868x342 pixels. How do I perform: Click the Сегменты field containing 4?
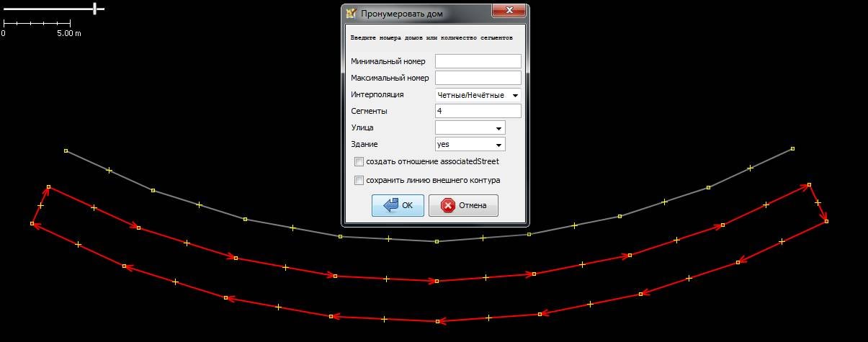pyautogui.click(x=478, y=111)
